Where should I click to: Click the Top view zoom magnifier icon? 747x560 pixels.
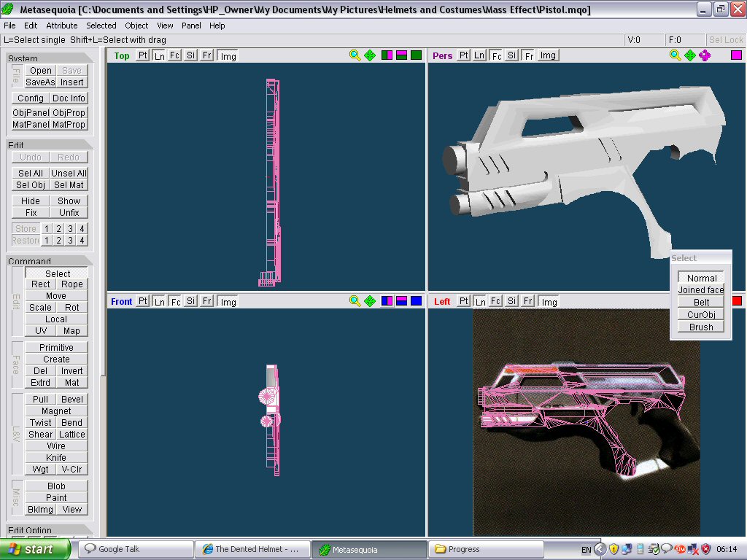355,55
